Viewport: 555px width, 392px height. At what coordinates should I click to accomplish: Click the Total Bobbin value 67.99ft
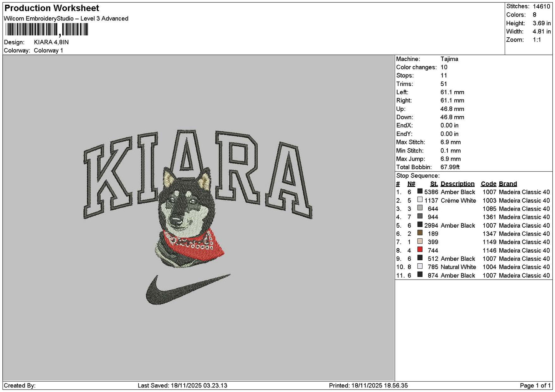[450, 167]
